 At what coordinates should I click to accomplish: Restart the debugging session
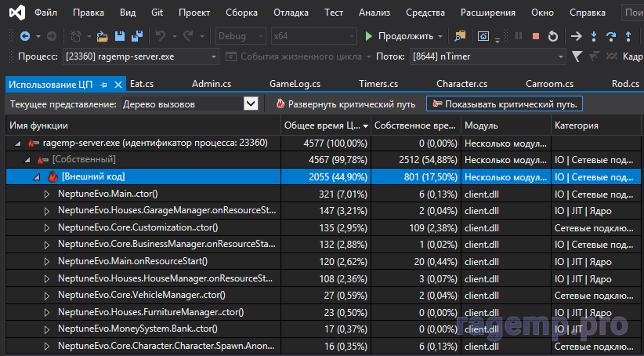pyautogui.click(x=553, y=36)
